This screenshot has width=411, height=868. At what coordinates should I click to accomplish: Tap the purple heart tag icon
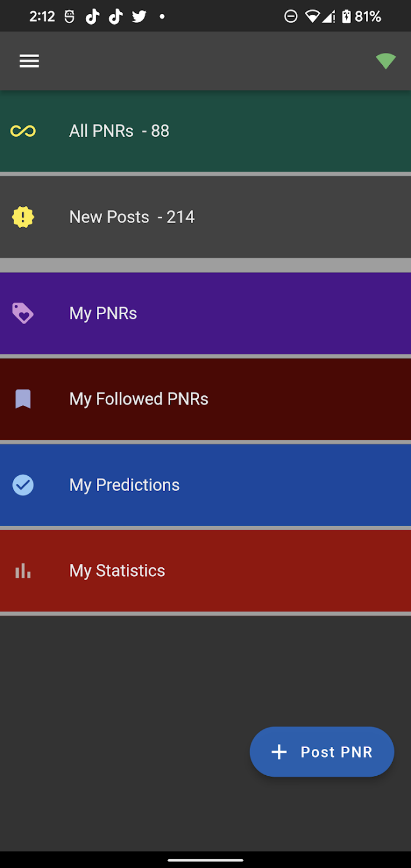coord(23,313)
